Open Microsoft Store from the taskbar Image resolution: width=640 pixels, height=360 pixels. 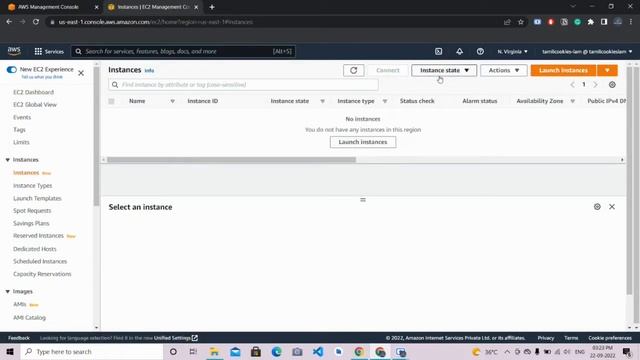(256, 351)
